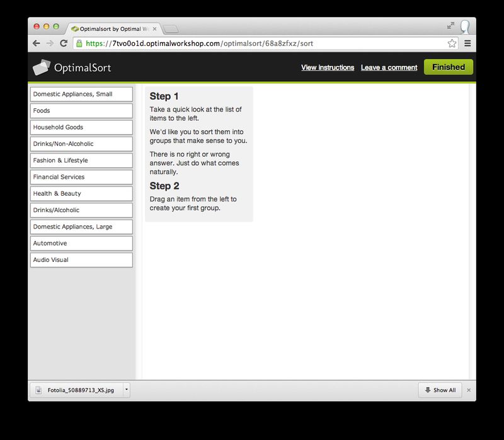The width and height of the screenshot is (504, 440).
Task: Open the downloaded Fotolia_50889713_XS.jpg file
Action: coord(76,390)
